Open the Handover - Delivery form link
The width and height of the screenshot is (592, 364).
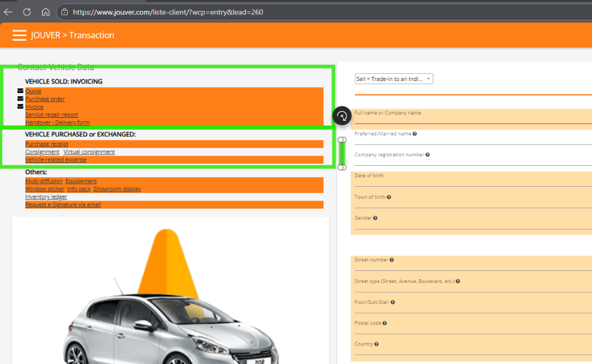(57, 122)
